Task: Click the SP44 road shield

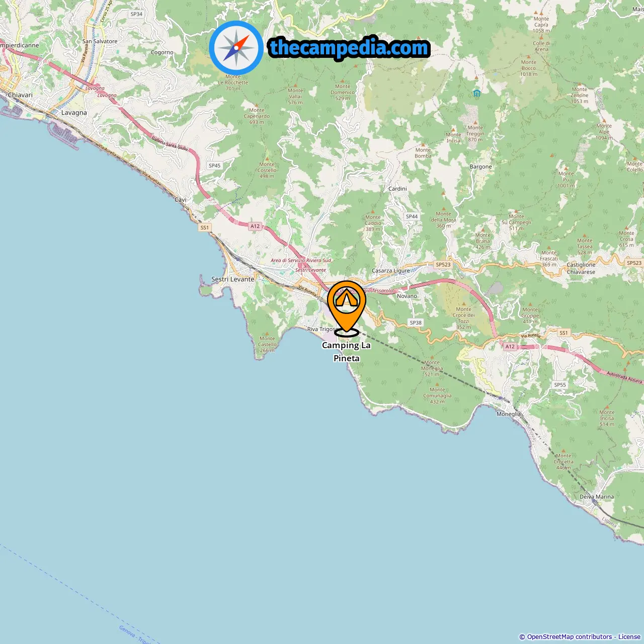Action: 412,216
